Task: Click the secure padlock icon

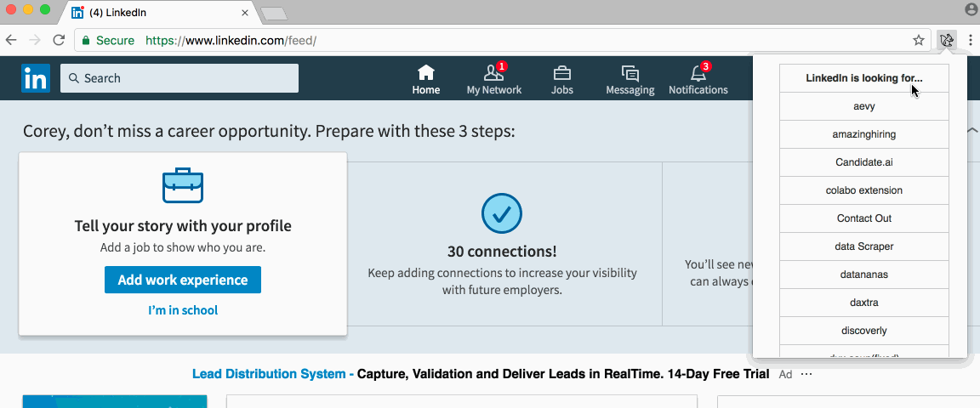Action: pos(86,41)
